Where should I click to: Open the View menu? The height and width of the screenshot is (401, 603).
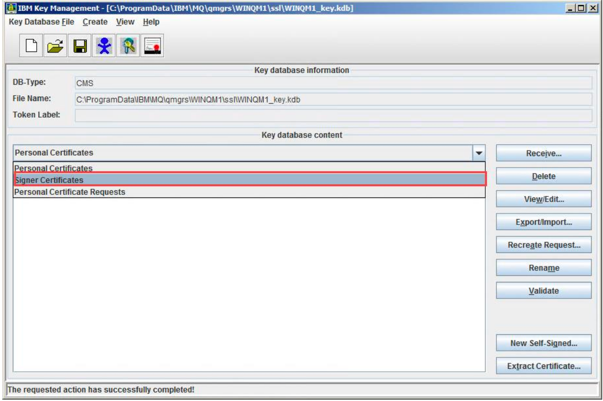point(125,22)
